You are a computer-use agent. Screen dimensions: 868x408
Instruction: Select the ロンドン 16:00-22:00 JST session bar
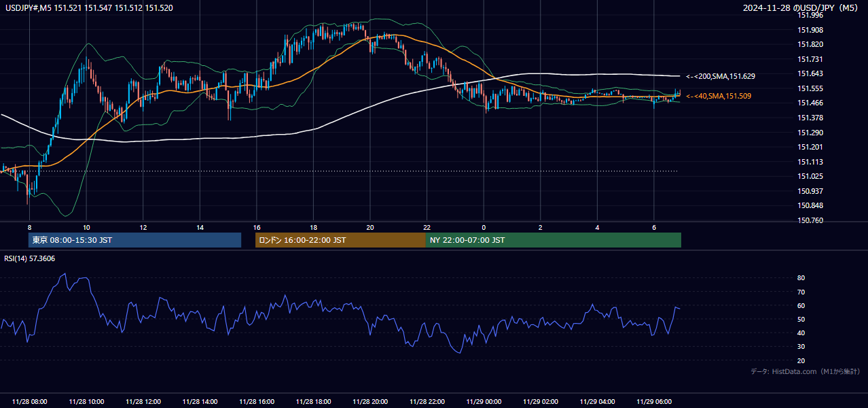click(x=340, y=240)
